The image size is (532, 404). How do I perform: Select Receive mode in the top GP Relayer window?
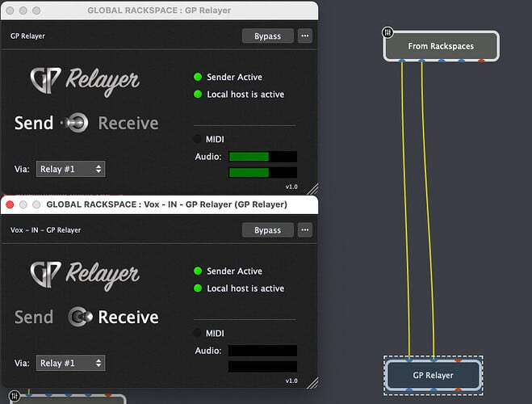click(x=128, y=123)
